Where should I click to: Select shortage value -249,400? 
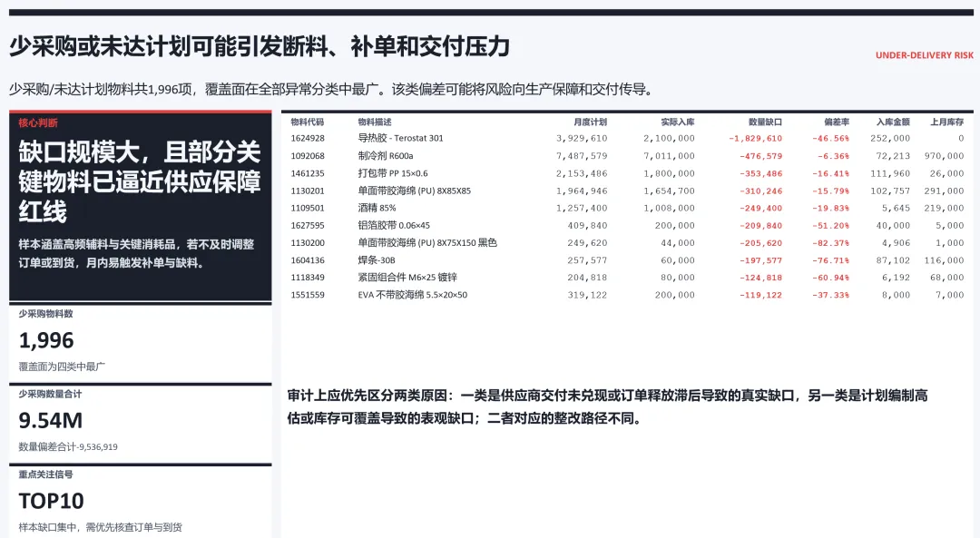(x=760, y=208)
